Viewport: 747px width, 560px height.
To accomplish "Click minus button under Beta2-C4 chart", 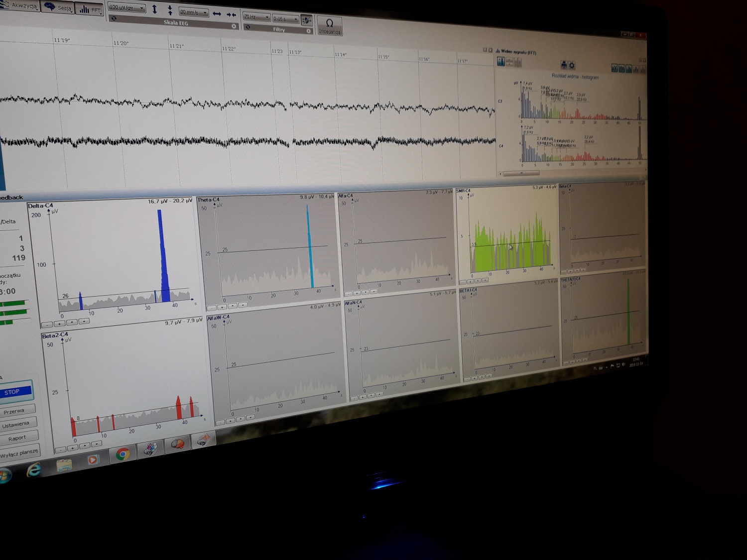I will pos(60,449).
